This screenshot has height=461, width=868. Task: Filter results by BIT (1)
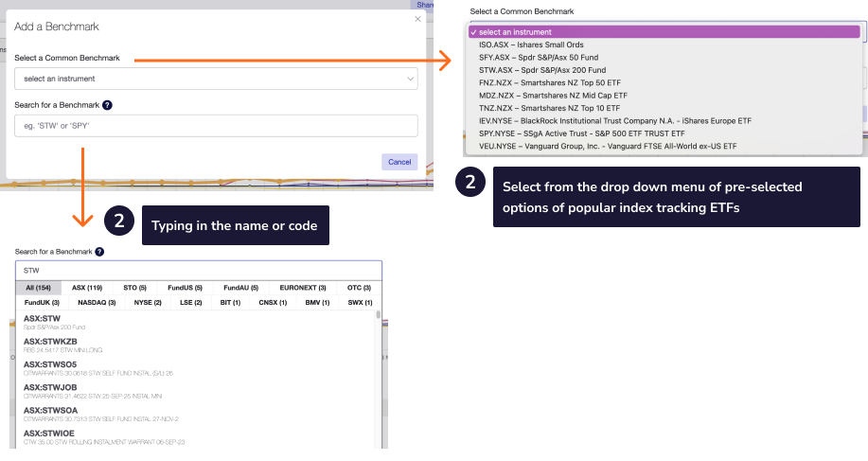click(230, 303)
